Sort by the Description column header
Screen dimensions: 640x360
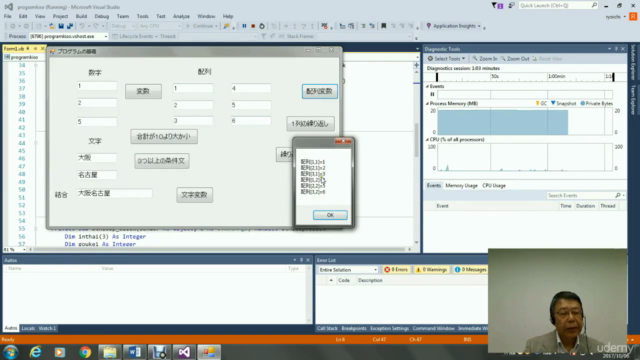click(370, 280)
